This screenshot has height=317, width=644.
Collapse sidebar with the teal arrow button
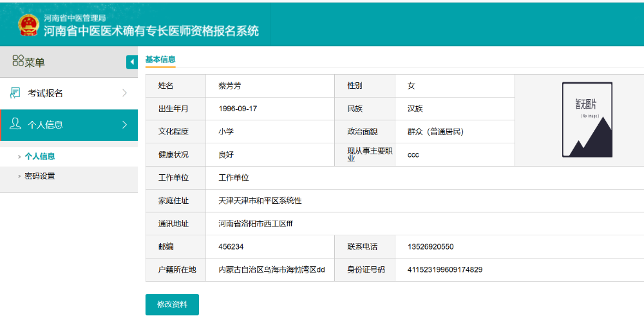[132, 62]
